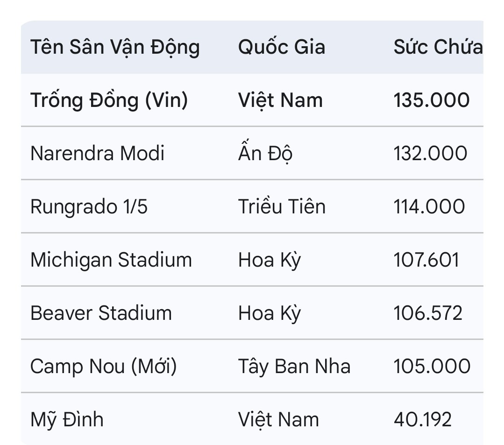Select the "Tây Ban Nha" country cell
Screen dimensions: 504x445
(x=294, y=367)
